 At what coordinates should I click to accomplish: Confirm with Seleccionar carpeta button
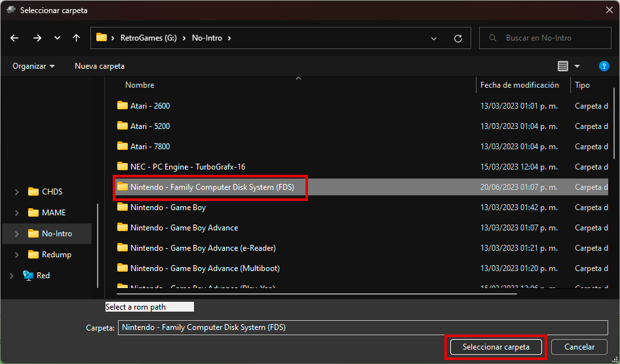click(x=496, y=347)
